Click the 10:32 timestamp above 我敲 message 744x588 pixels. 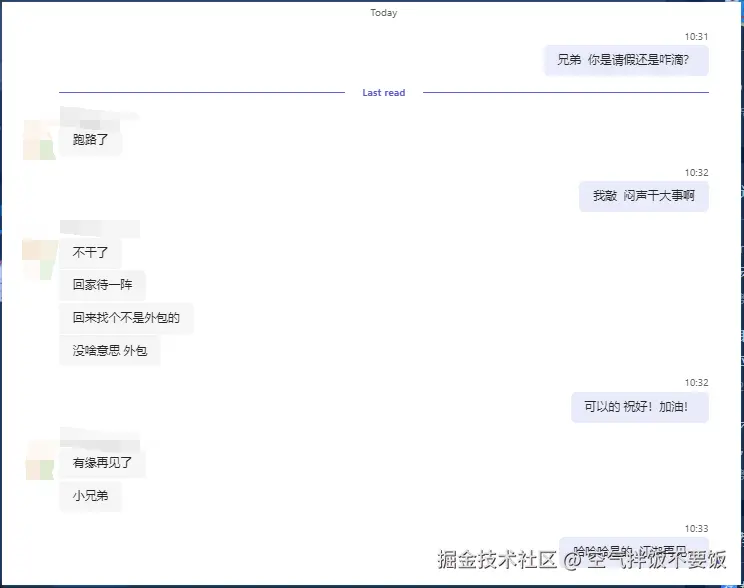tap(696, 173)
